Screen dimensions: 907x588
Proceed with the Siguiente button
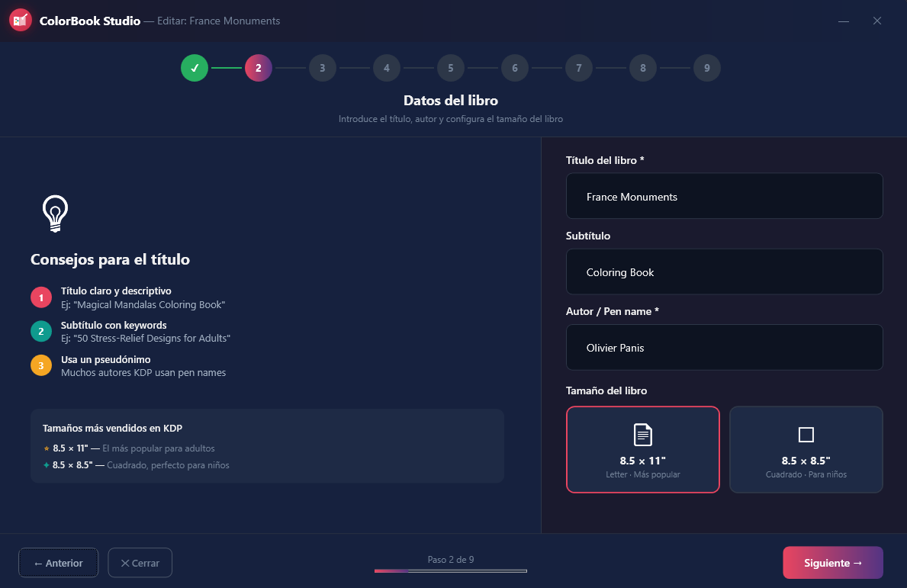click(x=833, y=563)
